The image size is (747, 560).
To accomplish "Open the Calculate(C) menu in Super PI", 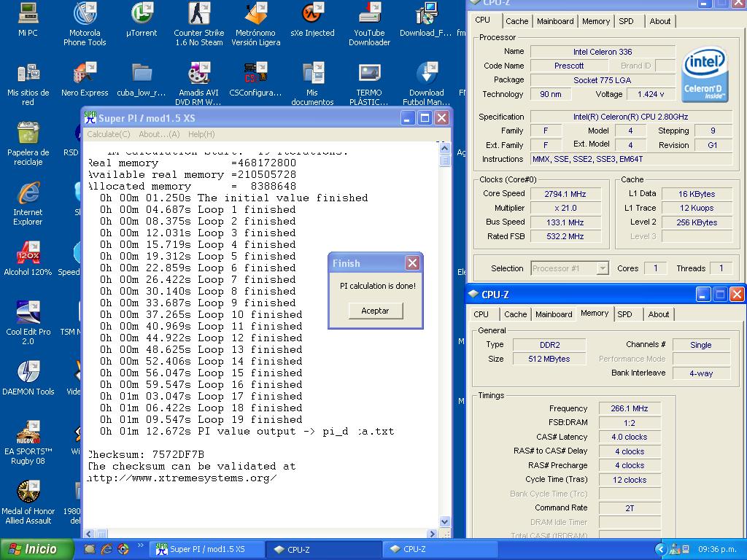I will tap(109, 134).
